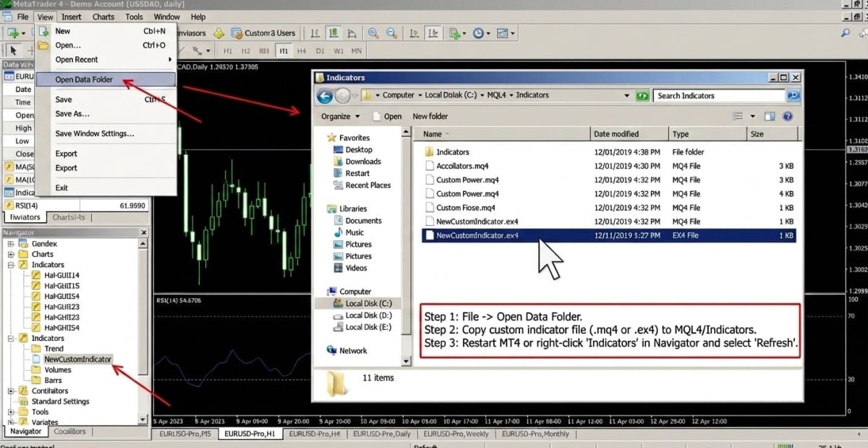This screenshot has height=448, width=868.
Task: Select the D1 timeframe button
Action: [x=320, y=51]
